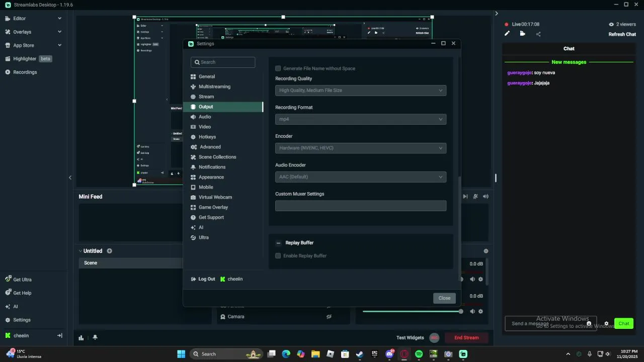
Task: Click the share icon in the chat header
Action: point(538,34)
